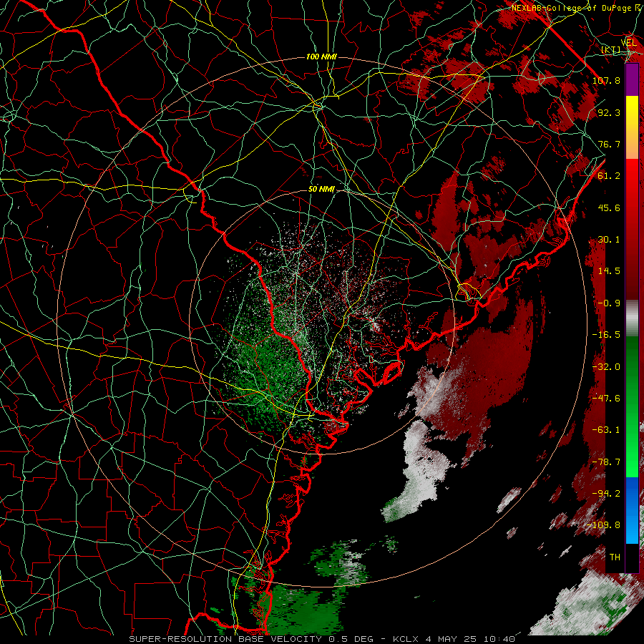Click the -32.0 legend value
The width and height of the screenshot is (644, 644).
coord(606,367)
